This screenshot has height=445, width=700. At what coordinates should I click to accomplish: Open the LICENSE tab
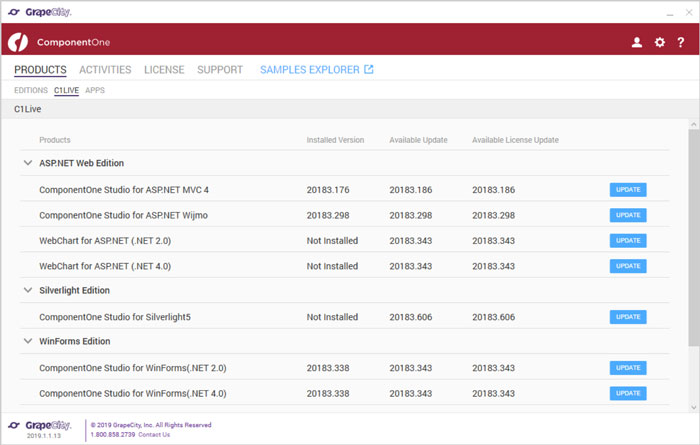tap(164, 70)
